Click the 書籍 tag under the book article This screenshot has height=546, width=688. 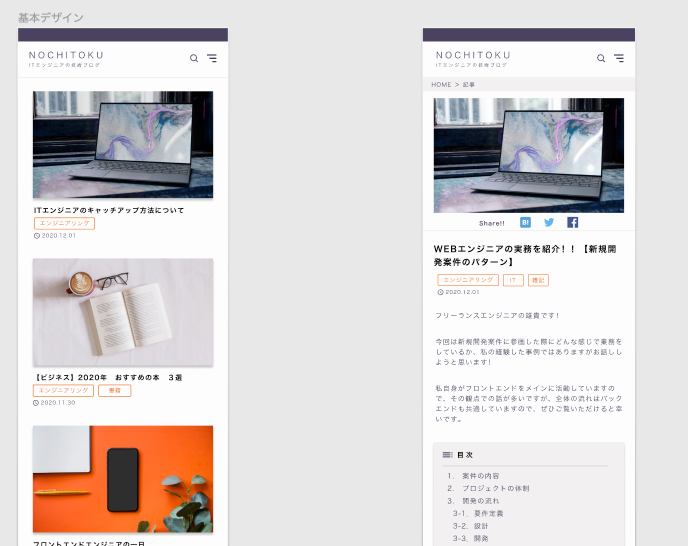(115, 391)
